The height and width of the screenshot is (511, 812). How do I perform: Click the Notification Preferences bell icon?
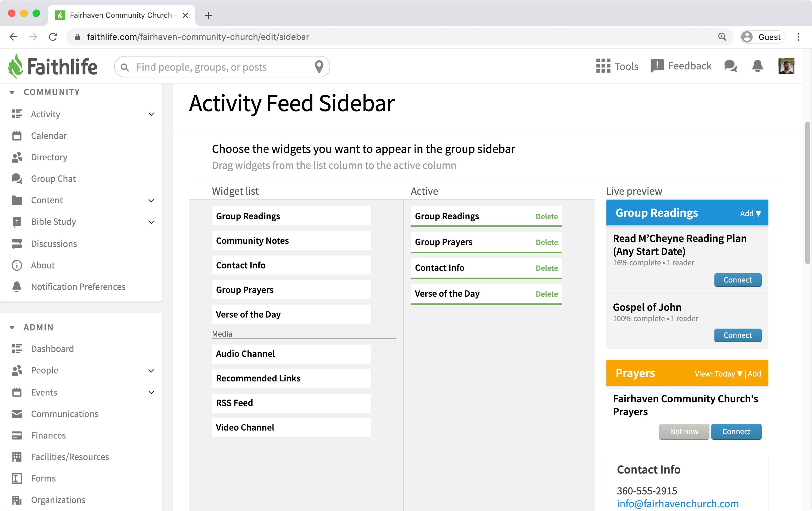pos(17,287)
